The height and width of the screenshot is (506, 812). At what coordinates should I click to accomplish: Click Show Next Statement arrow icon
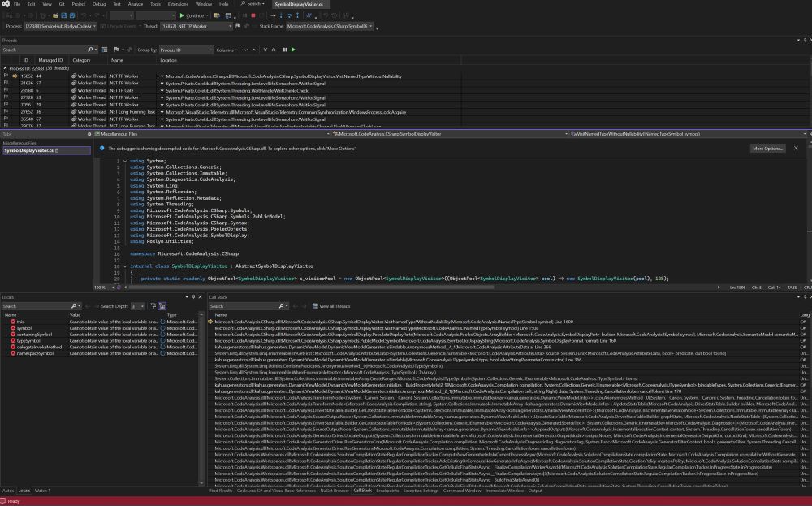tap(272, 15)
